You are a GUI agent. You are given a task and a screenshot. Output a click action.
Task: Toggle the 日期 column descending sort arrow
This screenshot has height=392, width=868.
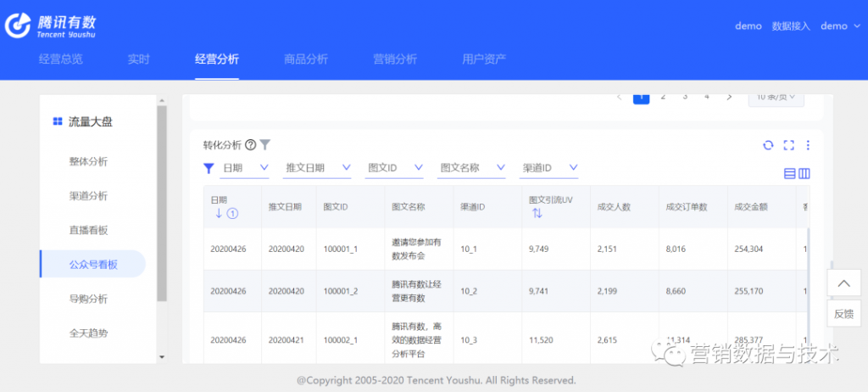[219, 214]
